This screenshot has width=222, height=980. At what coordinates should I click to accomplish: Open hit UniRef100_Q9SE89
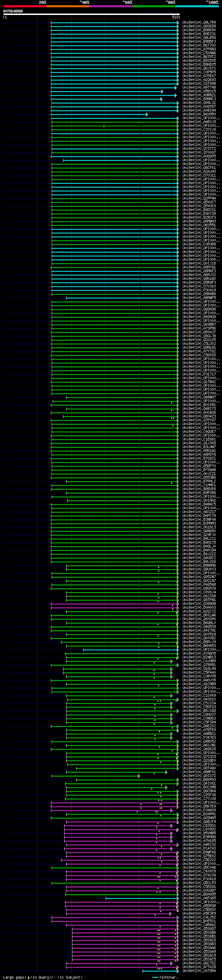click(x=199, y=26)
